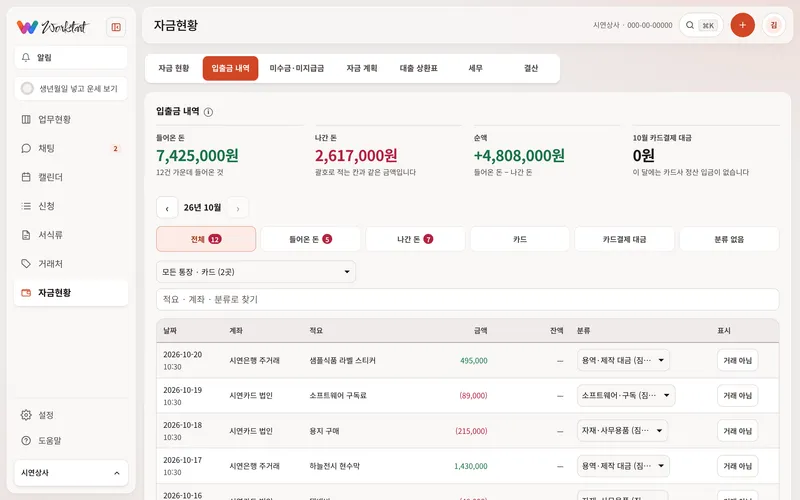Image resolution: width=800 pixels, height=500 pixels.
Task: Collapse the sidebar panel icon
Action: [116, 27]
